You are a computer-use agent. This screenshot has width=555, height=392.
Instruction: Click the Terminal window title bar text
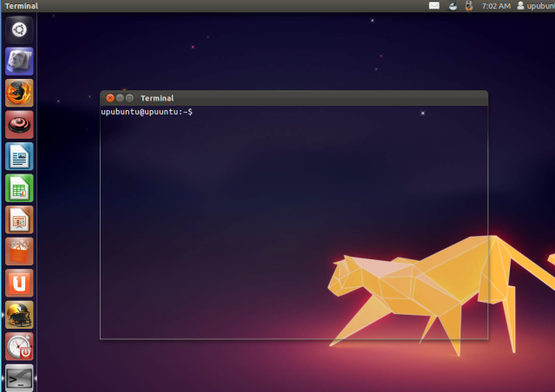157,98
